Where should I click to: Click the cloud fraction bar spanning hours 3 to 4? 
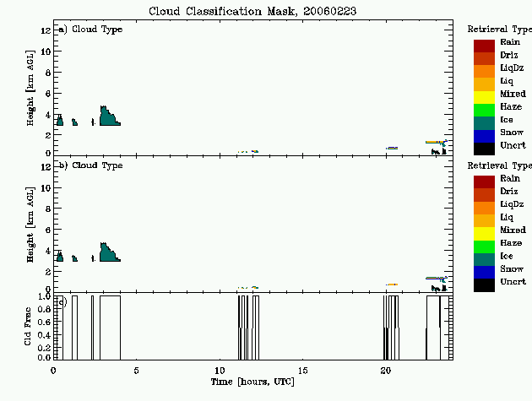110,328
